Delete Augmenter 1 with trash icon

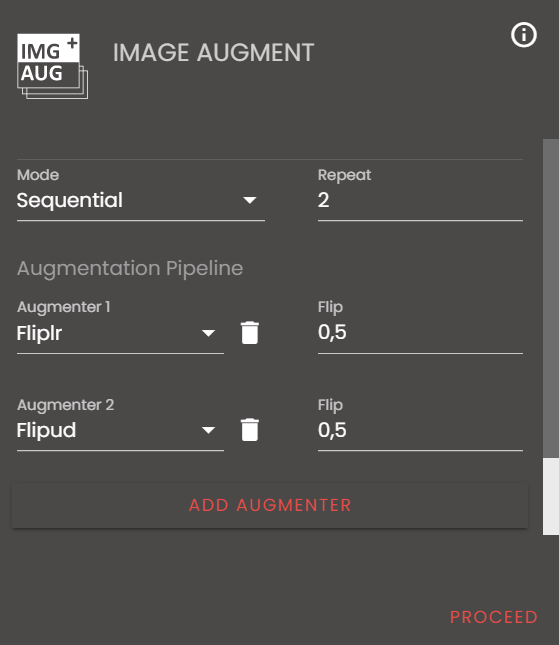[250, 333]
